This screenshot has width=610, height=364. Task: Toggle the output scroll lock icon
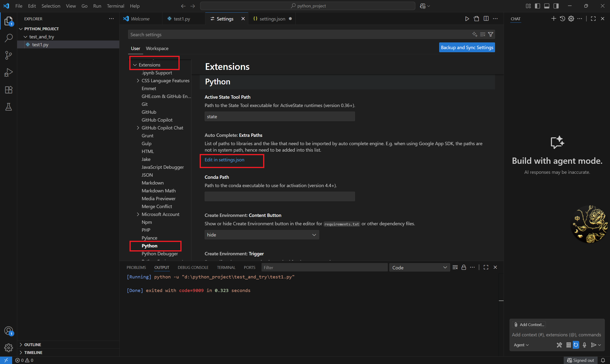(x=464, y=267)
